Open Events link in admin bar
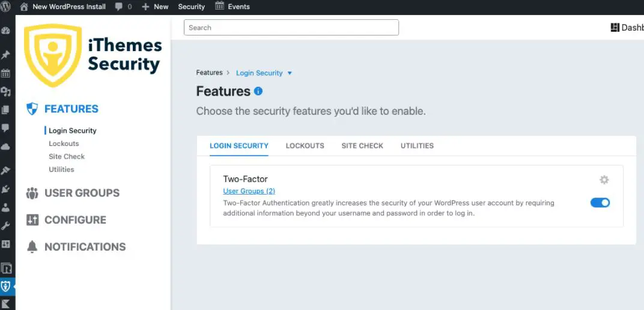Viewport: 644px width, 310px height. click(238, 7)
